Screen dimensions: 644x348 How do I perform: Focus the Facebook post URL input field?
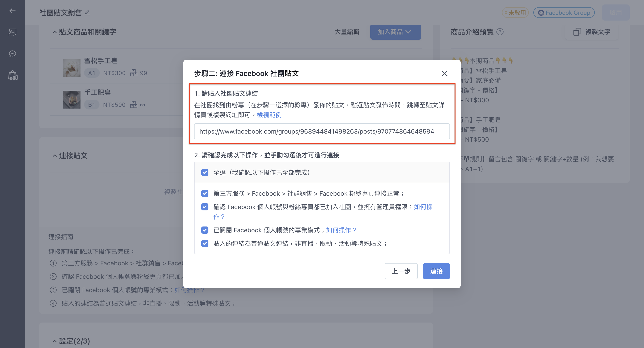pos(322,131)
